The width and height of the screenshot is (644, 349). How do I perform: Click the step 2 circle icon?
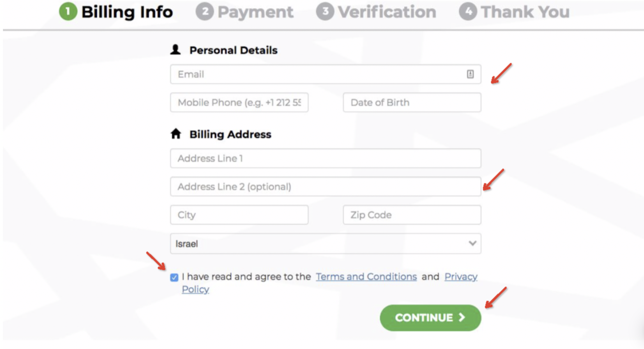coord(205,11)
